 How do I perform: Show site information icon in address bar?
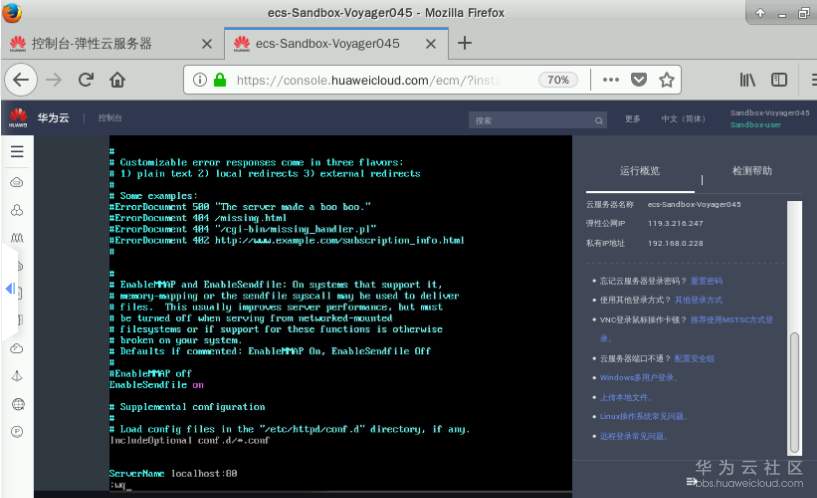[x=200, y=80]
